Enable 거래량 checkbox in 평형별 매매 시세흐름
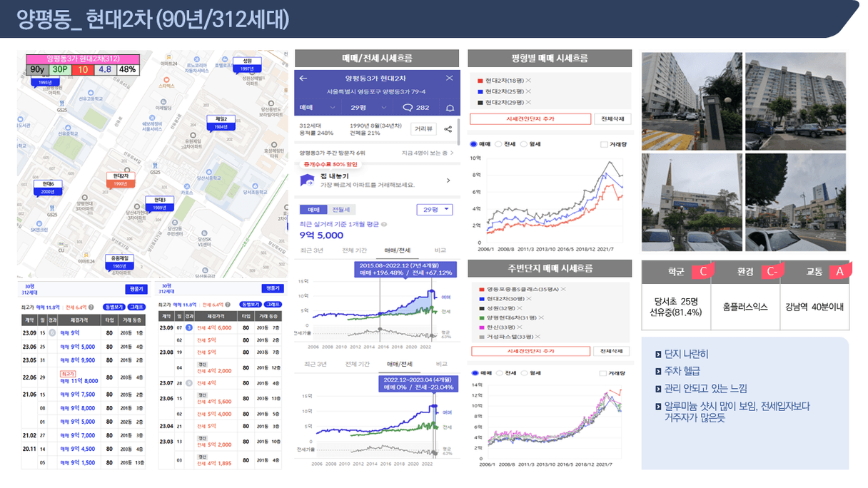 pos(605,143)
